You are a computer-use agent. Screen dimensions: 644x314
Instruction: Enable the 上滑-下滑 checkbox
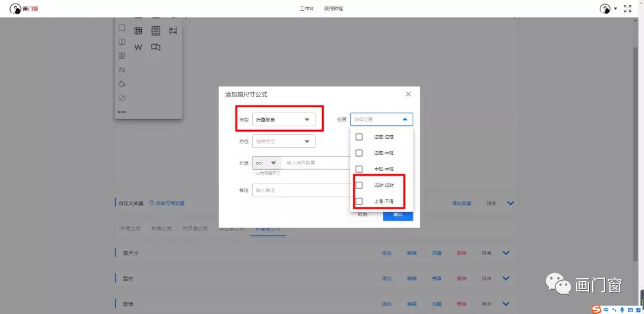(359, 201)
